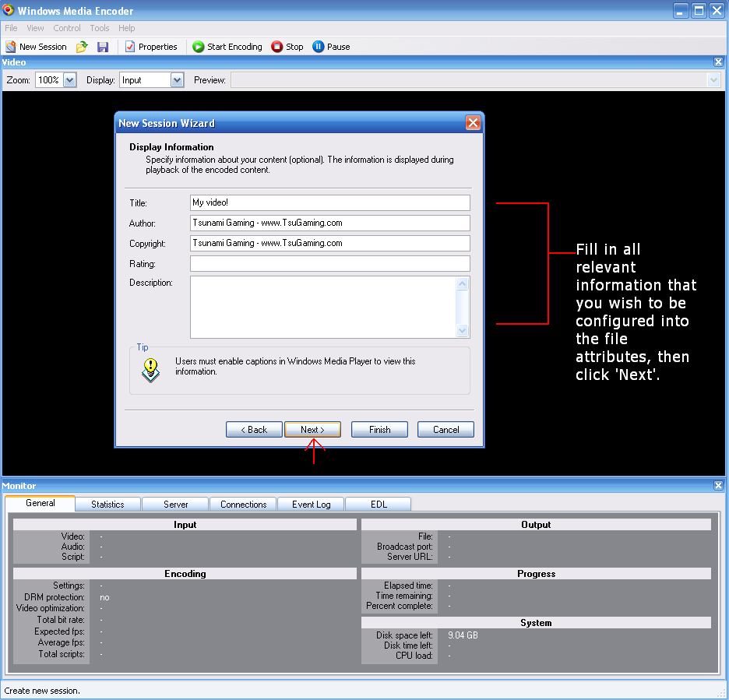Click the blue Pause icon
The image size is (729, 700).
pos(318,47)
